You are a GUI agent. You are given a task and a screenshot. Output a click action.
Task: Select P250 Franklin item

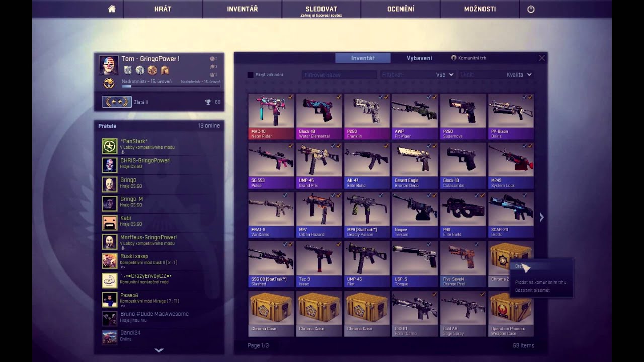click(x=367, y=116)
